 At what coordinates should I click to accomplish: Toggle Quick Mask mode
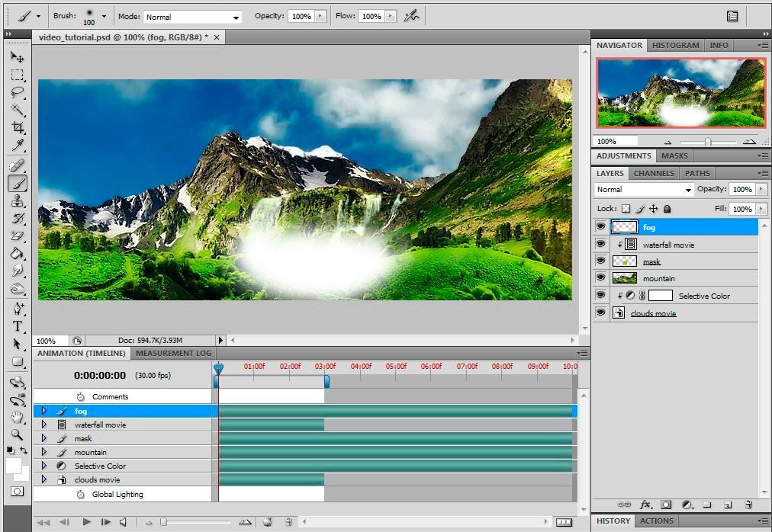18,491
